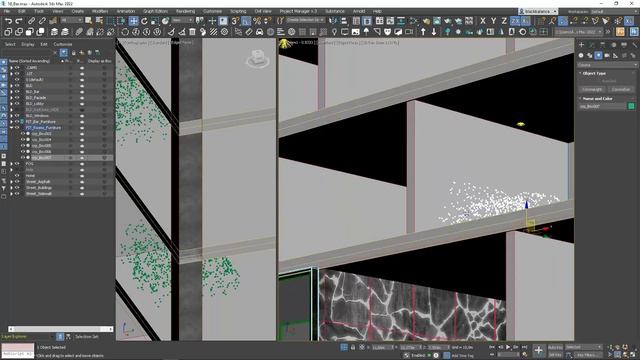Screen dimensions: 640x360
Task: Collapse the PLT_Rooms_Furniture layer
Action: [11, 128]
